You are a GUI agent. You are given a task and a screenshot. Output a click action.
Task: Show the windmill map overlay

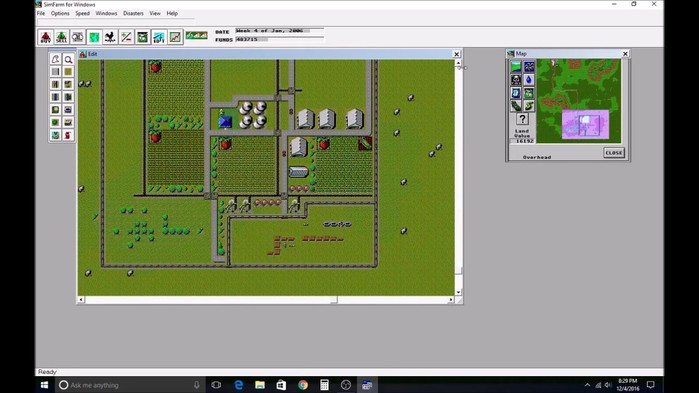coord(529,67)
